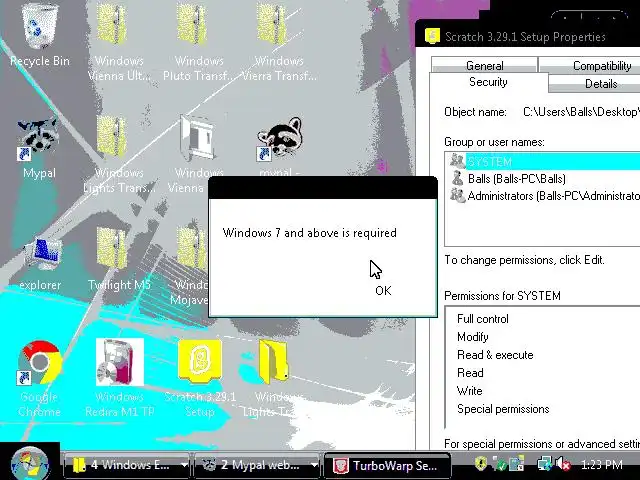
Task: Click the yellow security shield tray icon
Action: click(481, 464)
